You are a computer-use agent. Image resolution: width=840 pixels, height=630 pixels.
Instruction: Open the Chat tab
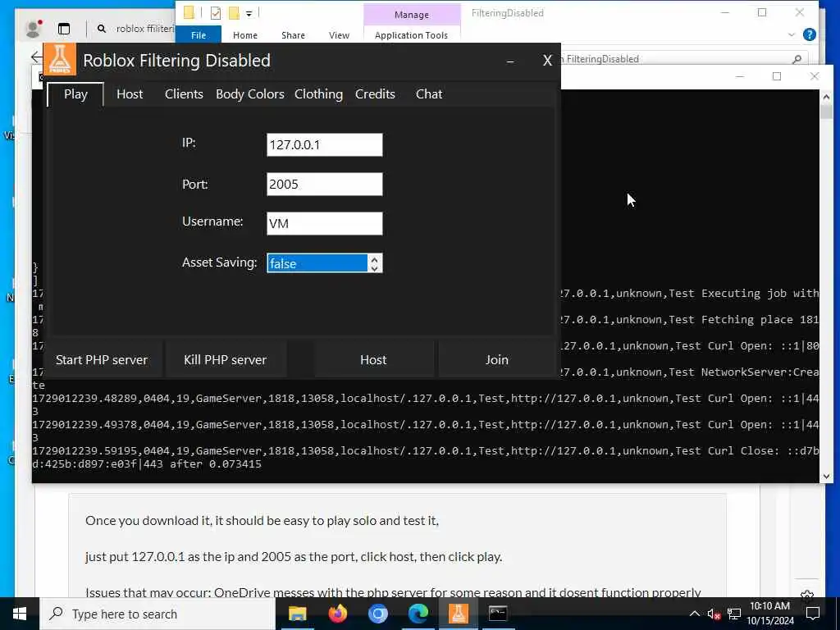[428, 94]
